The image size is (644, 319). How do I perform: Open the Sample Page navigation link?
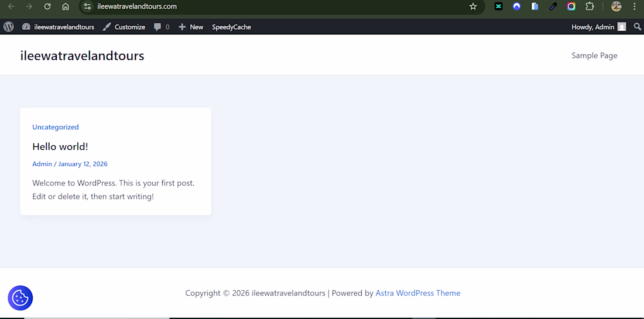594,56
